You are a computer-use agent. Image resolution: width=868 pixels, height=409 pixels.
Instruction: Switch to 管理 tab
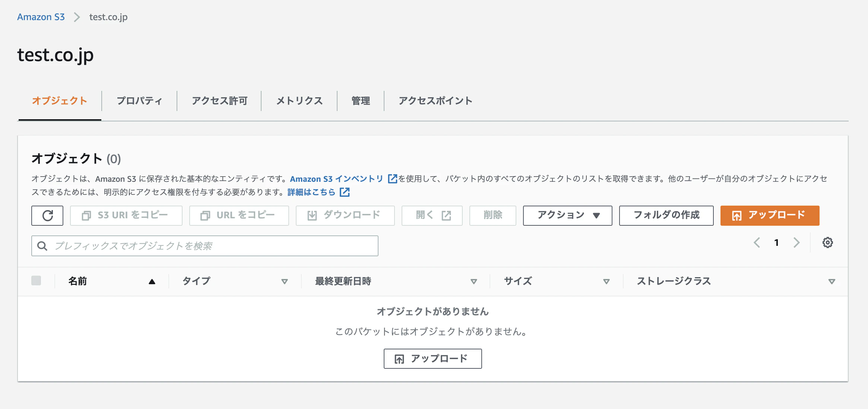361,101
